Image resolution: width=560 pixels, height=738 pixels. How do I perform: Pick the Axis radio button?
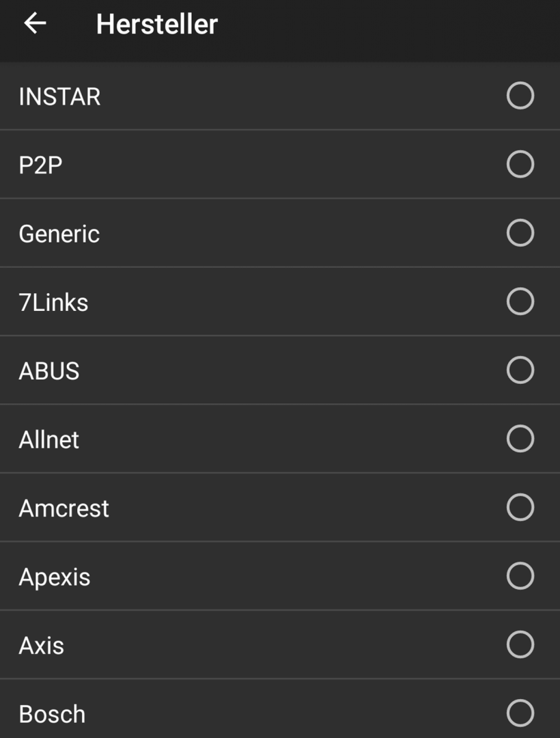pyautogui.click(x=520, y=644)
